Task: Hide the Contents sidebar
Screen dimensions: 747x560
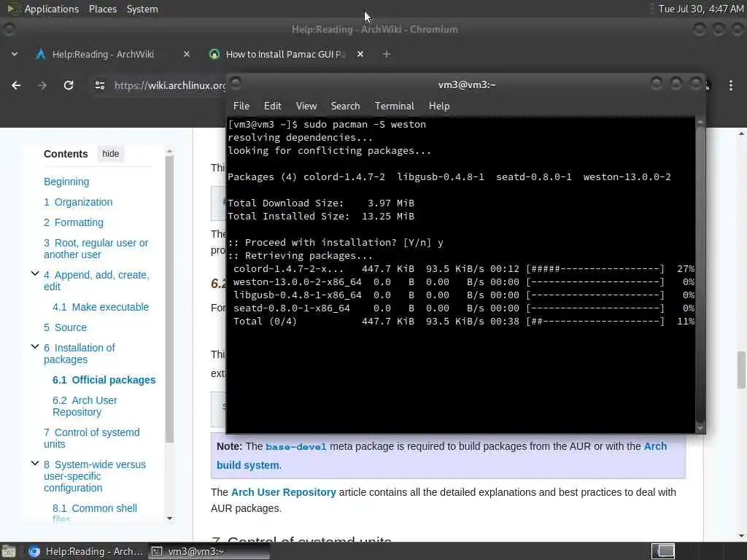Action: click(x=111, y=154)
